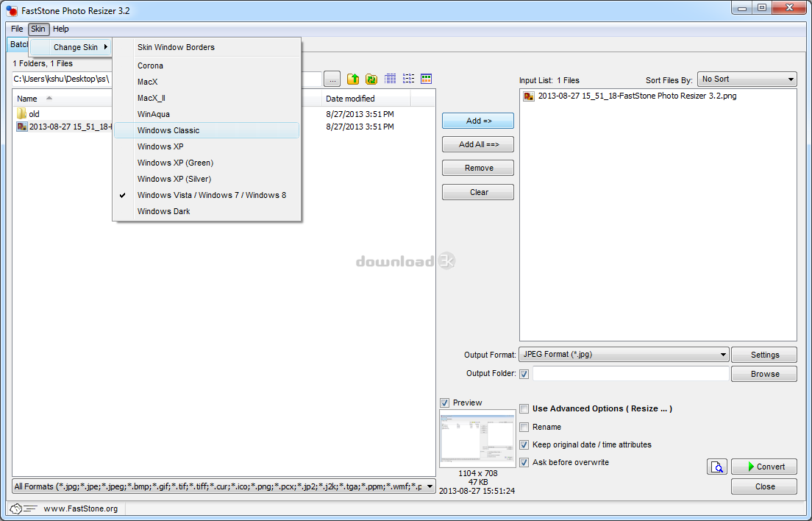This screenshot has width=812, height=521.
Task: Click the Remove button
Action: tap(478, 168)
